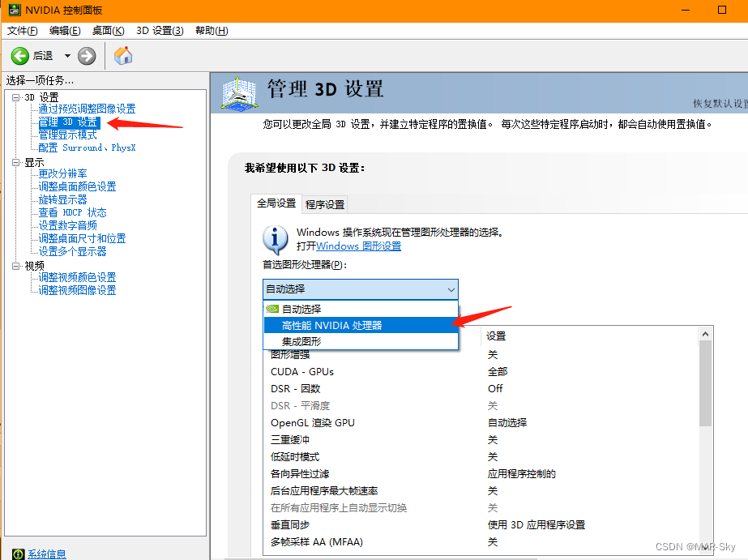
Task: Click the green Back arrow icon
Action: (20, 56)
